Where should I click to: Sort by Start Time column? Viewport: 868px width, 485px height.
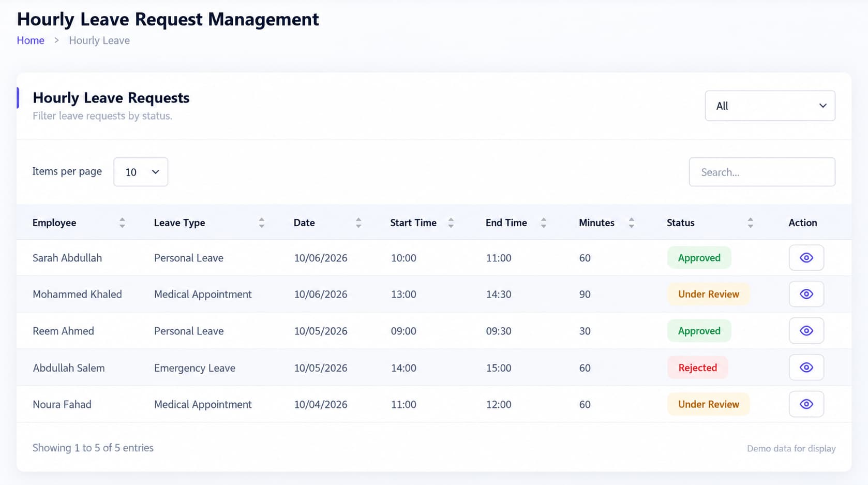pos(451,223)
